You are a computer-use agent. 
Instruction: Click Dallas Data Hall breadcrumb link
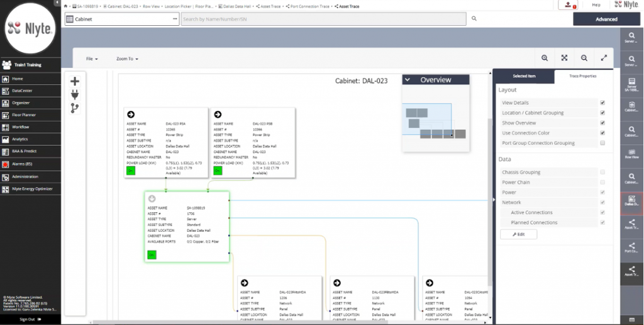234,6
